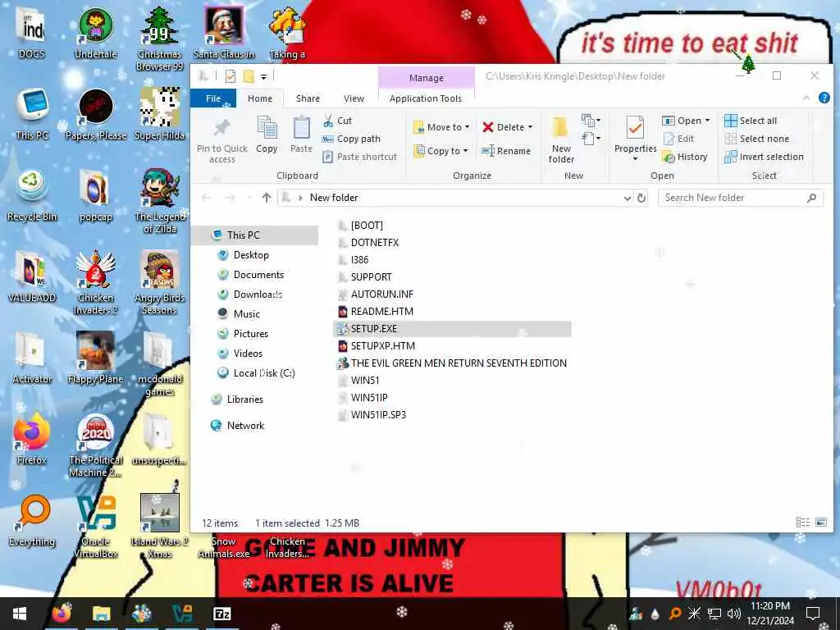Click the Properties checkmark icon
The image size is (840, 630).
click(635, 129)
